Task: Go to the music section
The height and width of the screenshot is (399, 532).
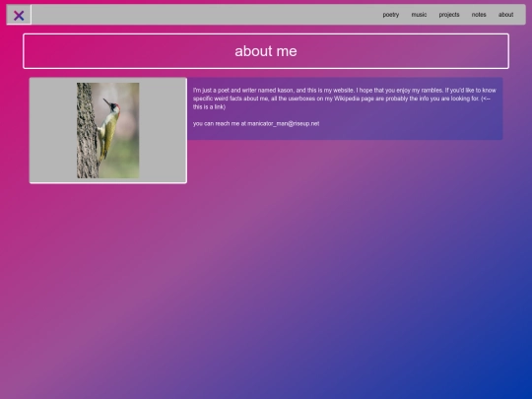Action: (419, 15)
